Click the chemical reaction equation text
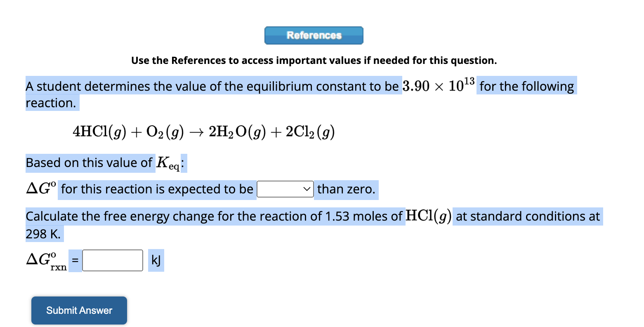644x327 pixels. click(204, 132)
